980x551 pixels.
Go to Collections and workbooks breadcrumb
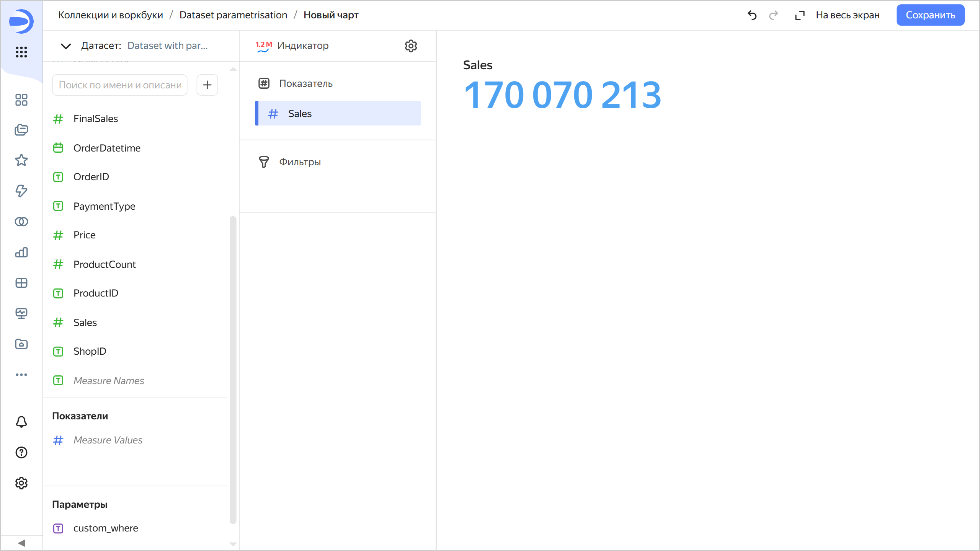pyautogui.click(x=111, y=15)
